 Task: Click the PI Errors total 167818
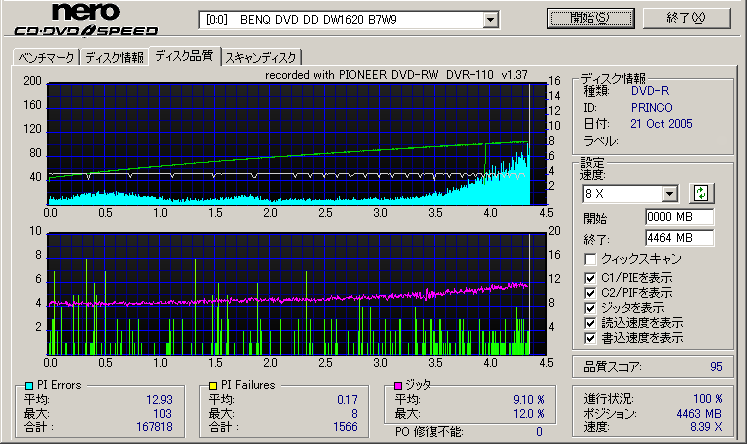[154, 426]
